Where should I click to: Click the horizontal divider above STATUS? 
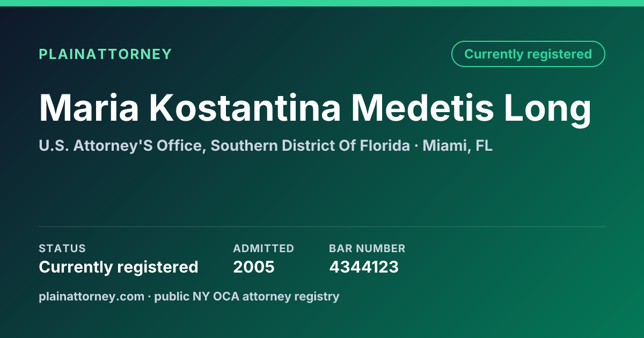tap(322, 226)
